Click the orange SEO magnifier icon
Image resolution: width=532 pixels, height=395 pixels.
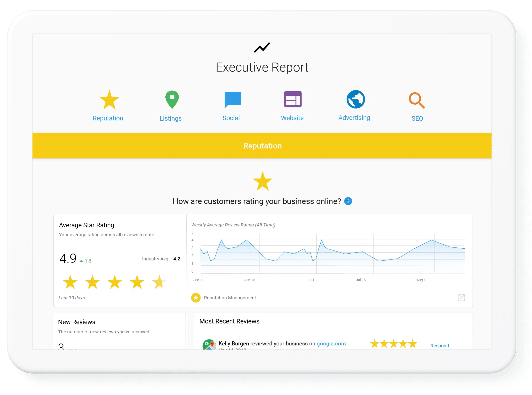tap(417, 100)
